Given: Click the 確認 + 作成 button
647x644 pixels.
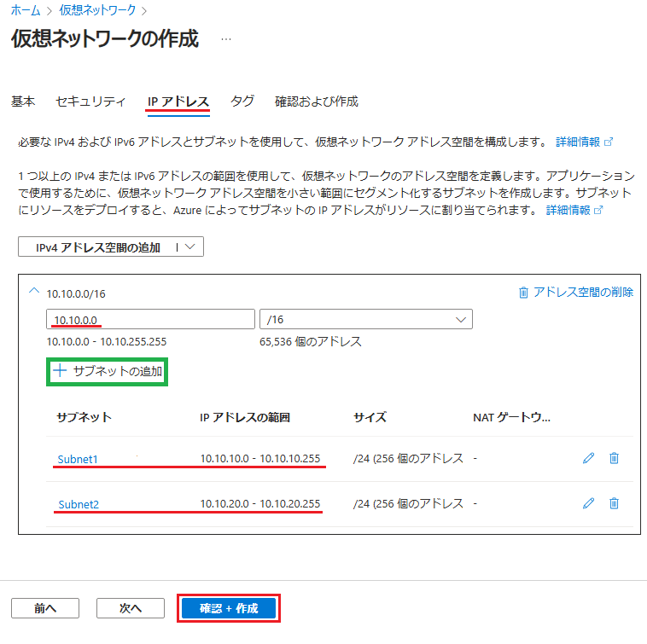Looking at the screenshot, I should (229, 608).
